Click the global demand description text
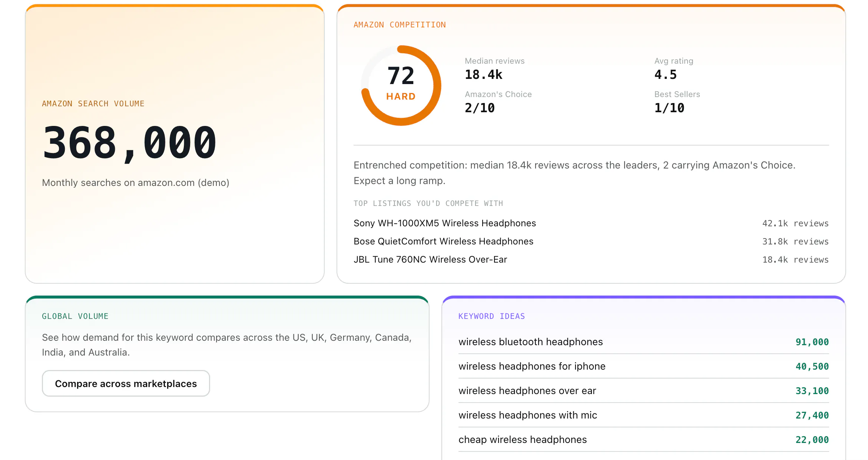This screenshot has width=868, height=460. (x=227, y=345)
